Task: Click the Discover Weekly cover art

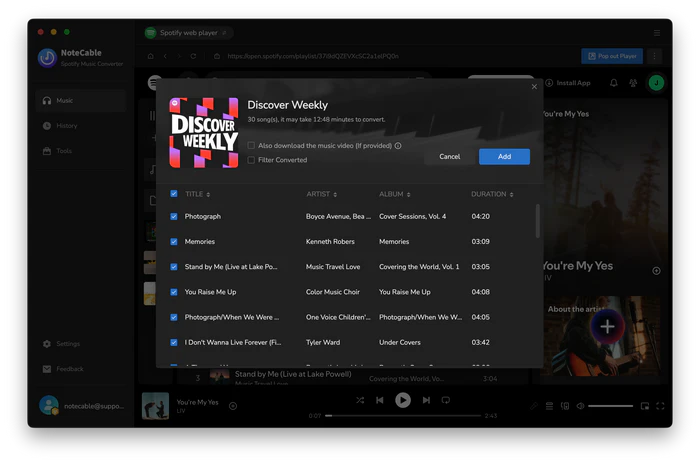Action: 204,133
